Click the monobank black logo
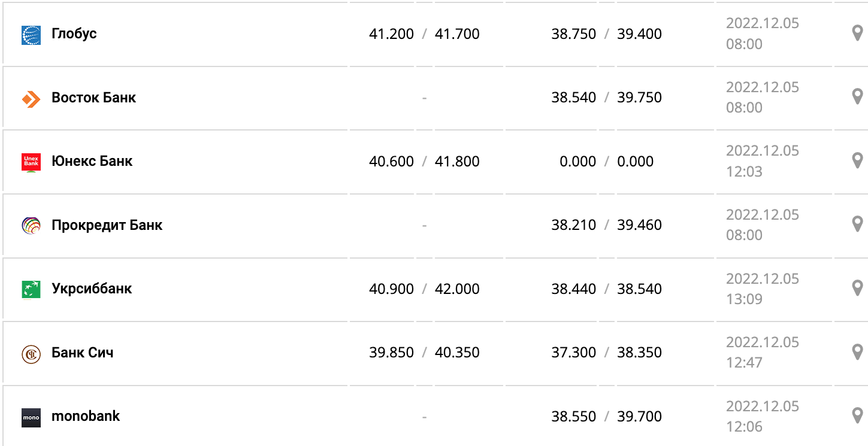Screen dimensions: 868x446 (31, 417)
